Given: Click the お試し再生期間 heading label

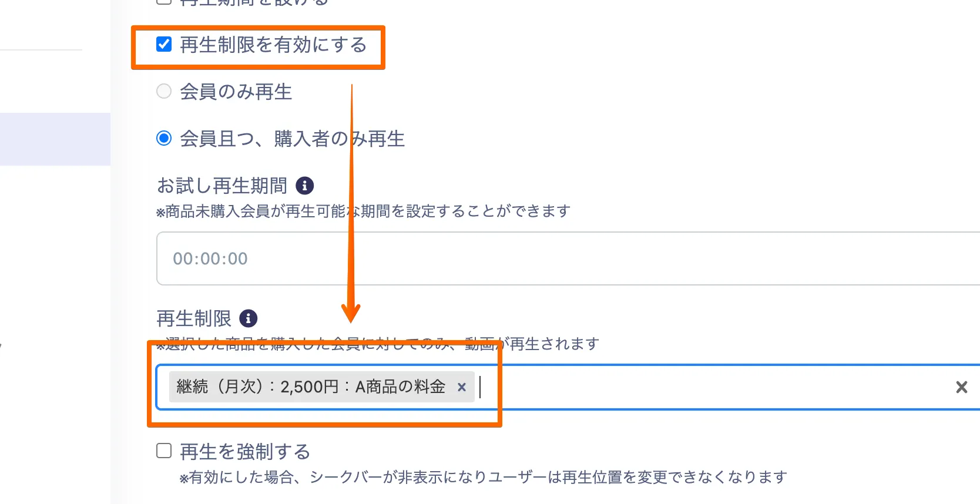Looking at the screenshot, I should pos(221,186).
